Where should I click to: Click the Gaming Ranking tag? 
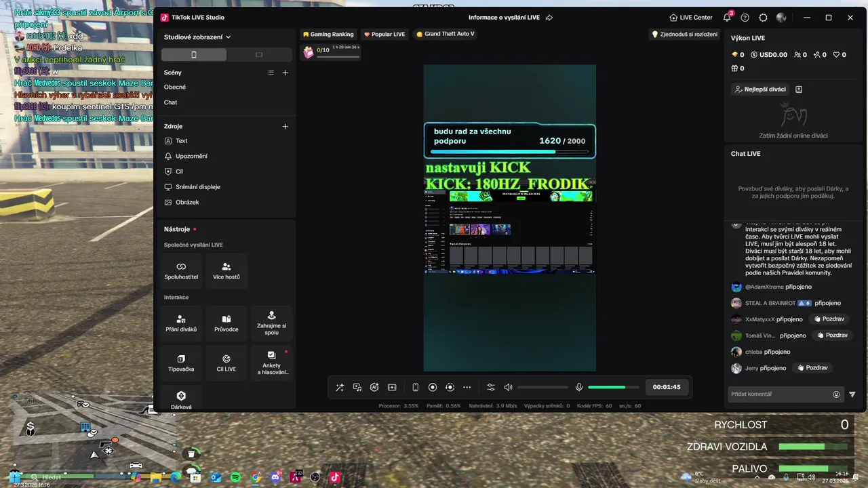click(x=328, y=34)
